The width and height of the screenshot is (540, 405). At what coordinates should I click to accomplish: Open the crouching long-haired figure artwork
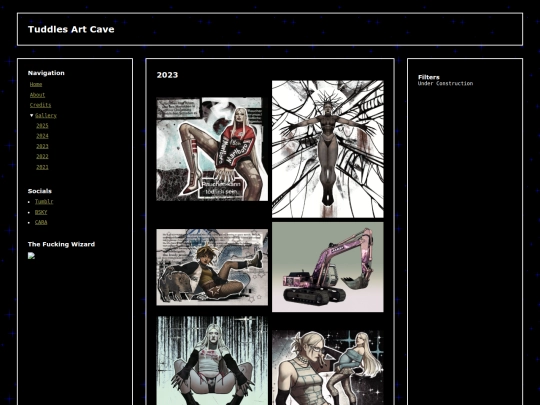click(212, 361)
